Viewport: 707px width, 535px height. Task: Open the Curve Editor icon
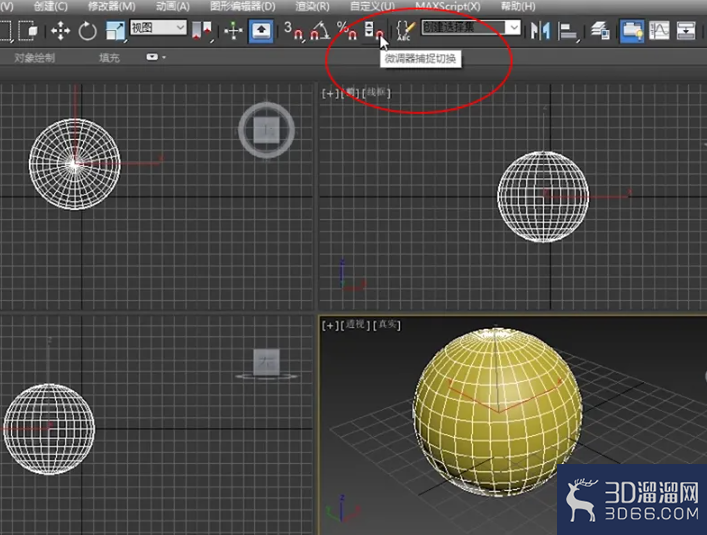659,31
